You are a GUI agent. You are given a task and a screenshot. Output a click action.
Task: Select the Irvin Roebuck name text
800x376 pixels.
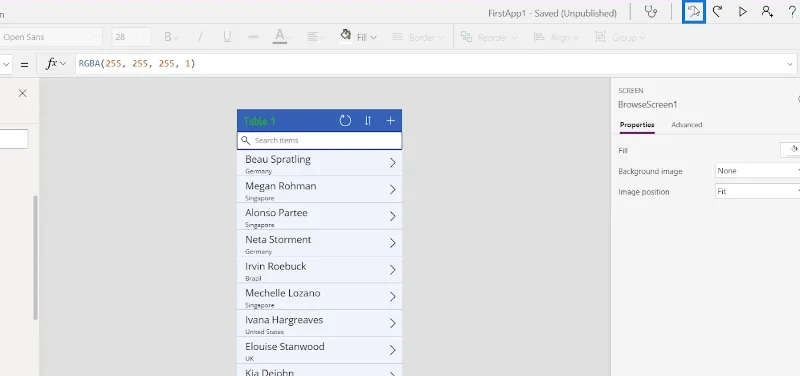[x=276, y=266]
